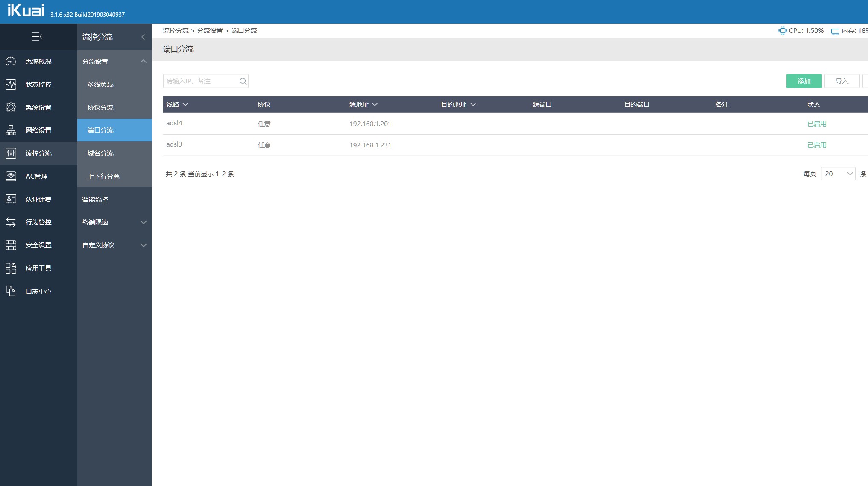Click the search magnifier icon
Image resolution: width=868 pixels, height=486 pixels.
pyautogui.click(x=243, y=81)
